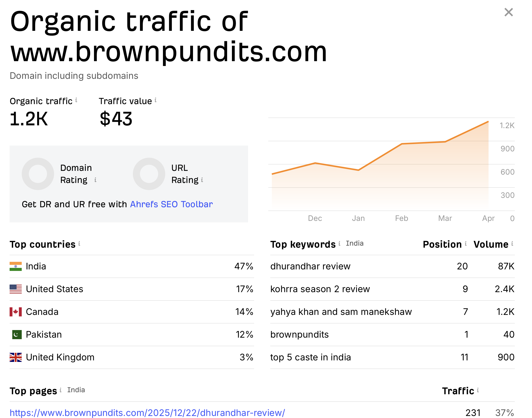Click info icon next to Volume column
Image resolution: width=532 pixels, height=418 pixels.
click(x=512, y=244)
